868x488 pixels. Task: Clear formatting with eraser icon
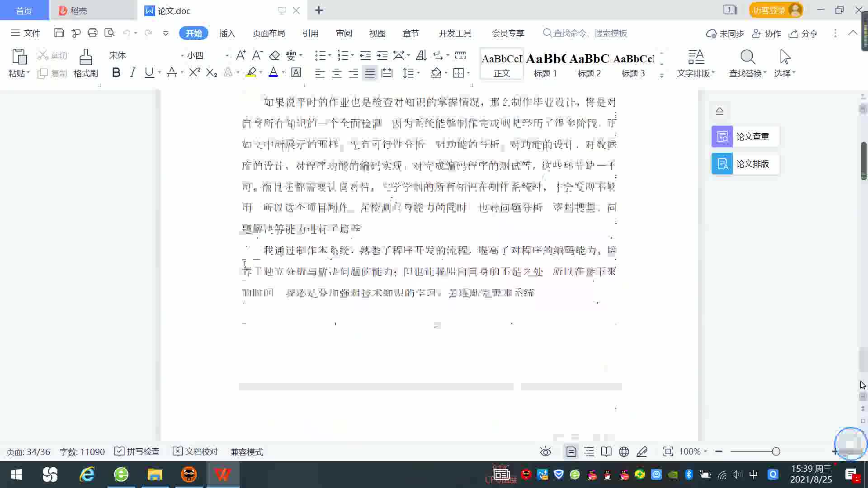(x=274, y=55)
